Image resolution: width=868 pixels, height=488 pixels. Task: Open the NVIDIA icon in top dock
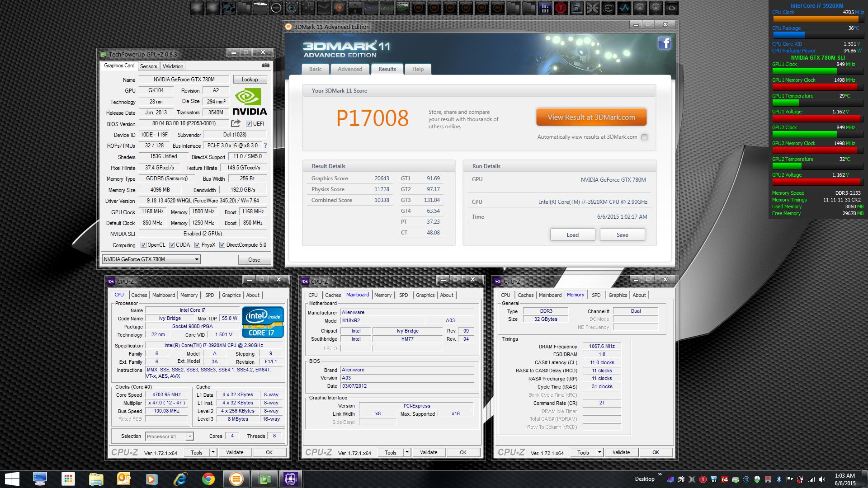tap(402, 8)
